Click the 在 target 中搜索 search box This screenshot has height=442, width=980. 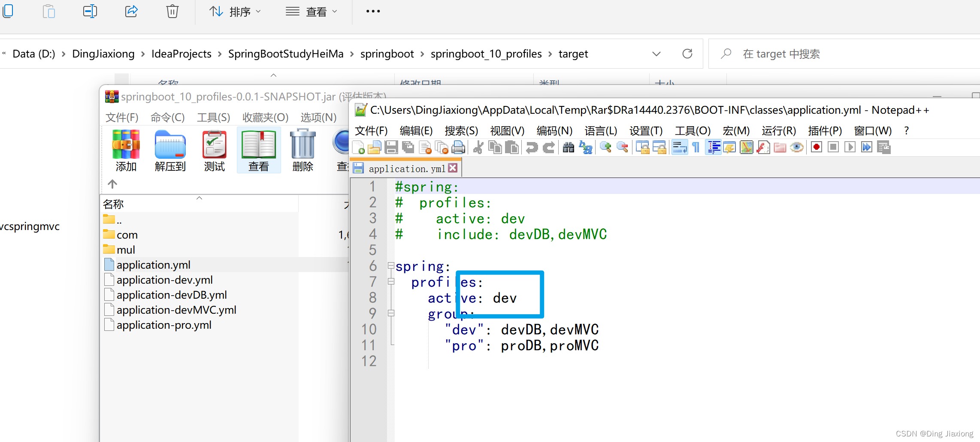844,54
